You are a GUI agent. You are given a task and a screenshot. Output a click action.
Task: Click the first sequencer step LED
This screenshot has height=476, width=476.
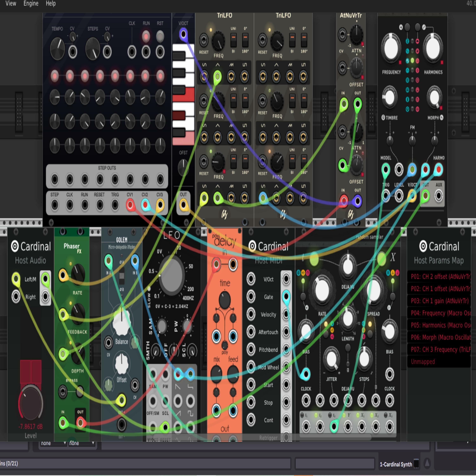pyautogui.click(x=55, y=76)
